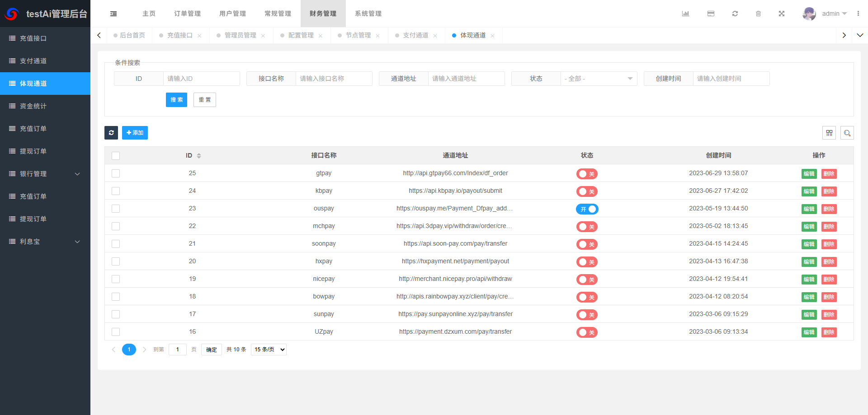Collapse the sidebar menu icon

(113, 14)
